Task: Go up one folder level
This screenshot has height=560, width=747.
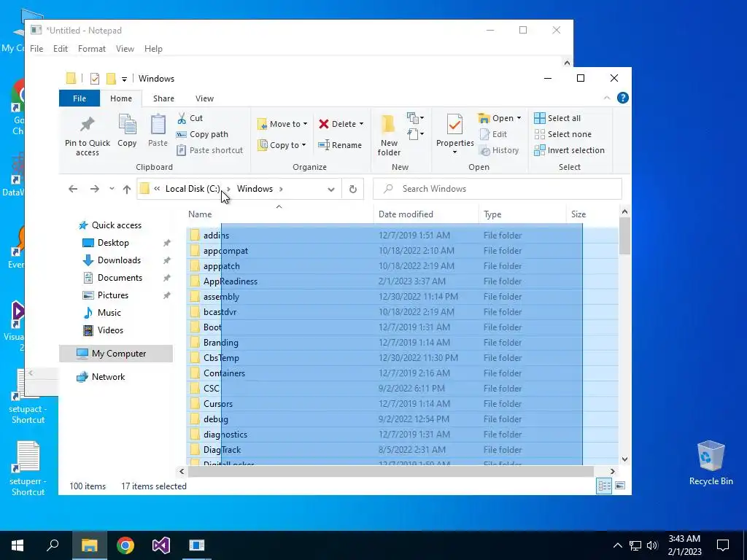Action: (127, 189)
